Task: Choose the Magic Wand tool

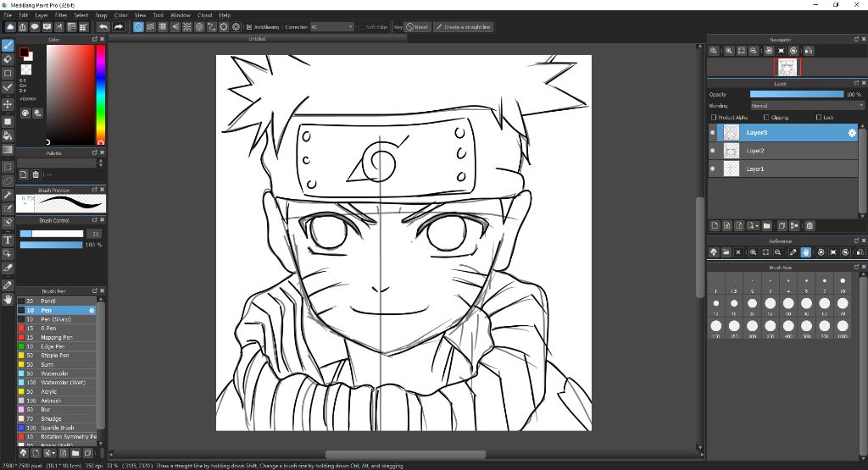Action: coord(8,195)
